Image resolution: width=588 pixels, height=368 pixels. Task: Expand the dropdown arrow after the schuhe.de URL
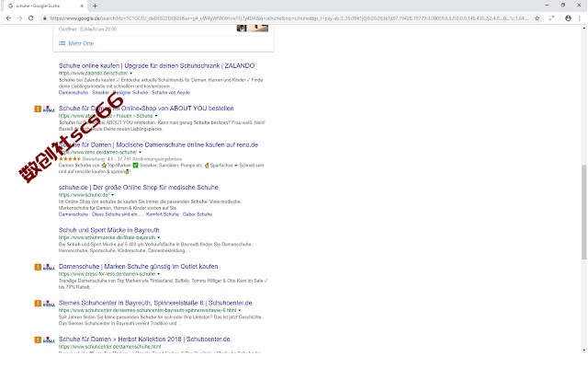coord(112,195)
